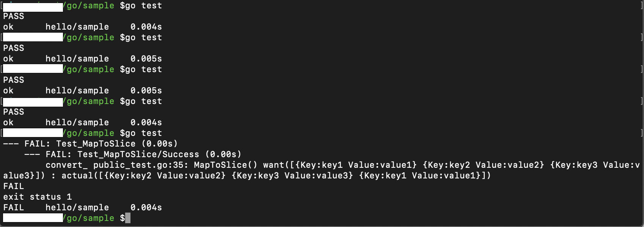This screenshot has height=227, width=644.
Task: Click the FAIL: Test_MapToSlice line
Action: click(x=90, y=144)
